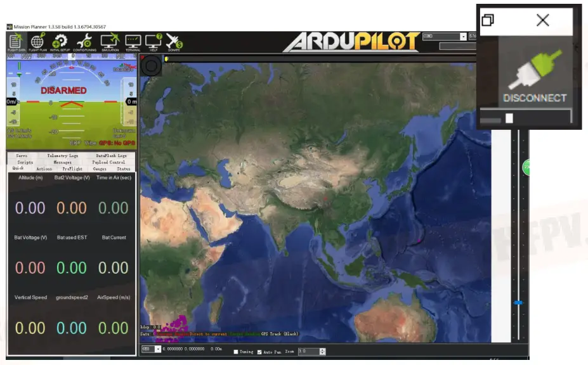Click the DISARMED text on the HUD
This screenshot has height=365, width=588.
[63, 91]
